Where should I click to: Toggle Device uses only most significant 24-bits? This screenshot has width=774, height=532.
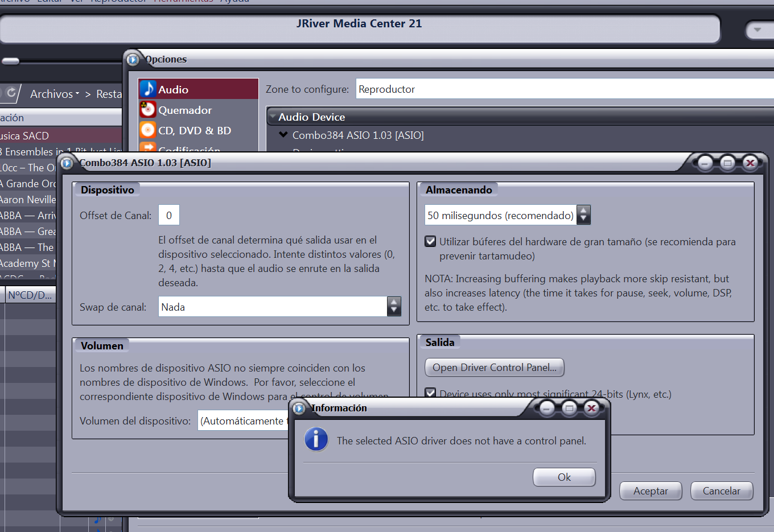pos(431,393)
